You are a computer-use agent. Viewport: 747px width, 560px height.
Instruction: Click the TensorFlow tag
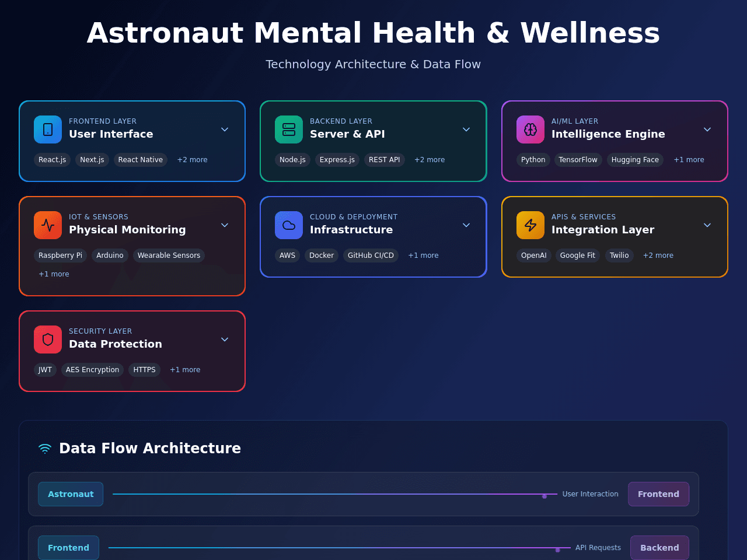tap(578, 160)
